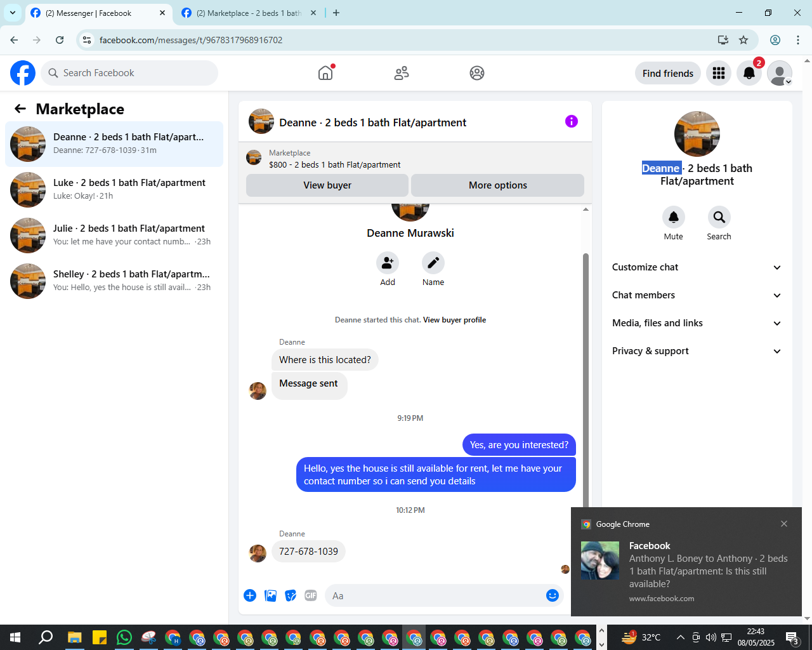
Task: Open the notifications bell
Action: pos(749,73)
